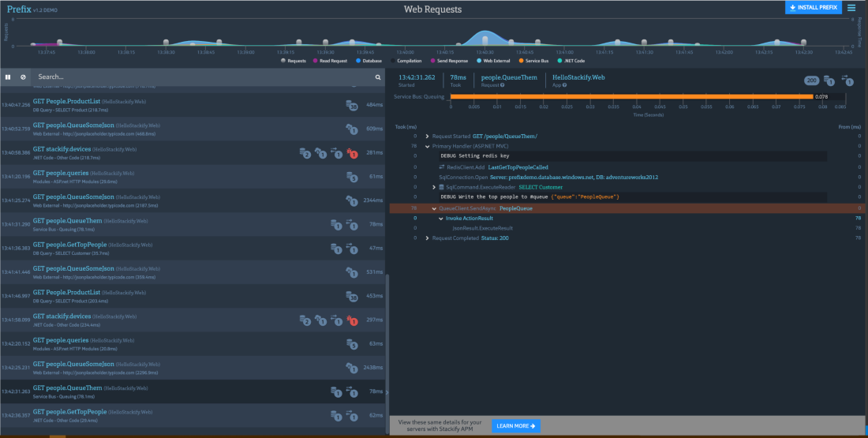The image size is (868, 438).
Task: Click the web external icon on 13:40:52.759 row
Action: (351, 129)
